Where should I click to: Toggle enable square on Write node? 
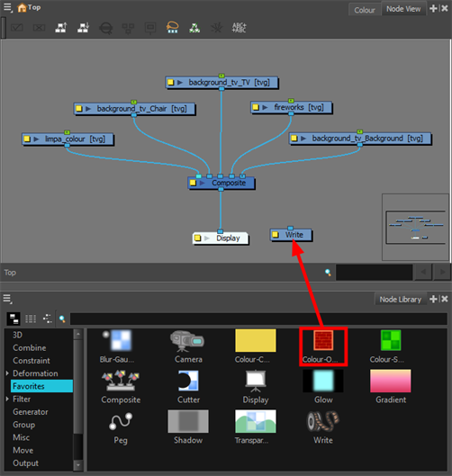point(276,235)
